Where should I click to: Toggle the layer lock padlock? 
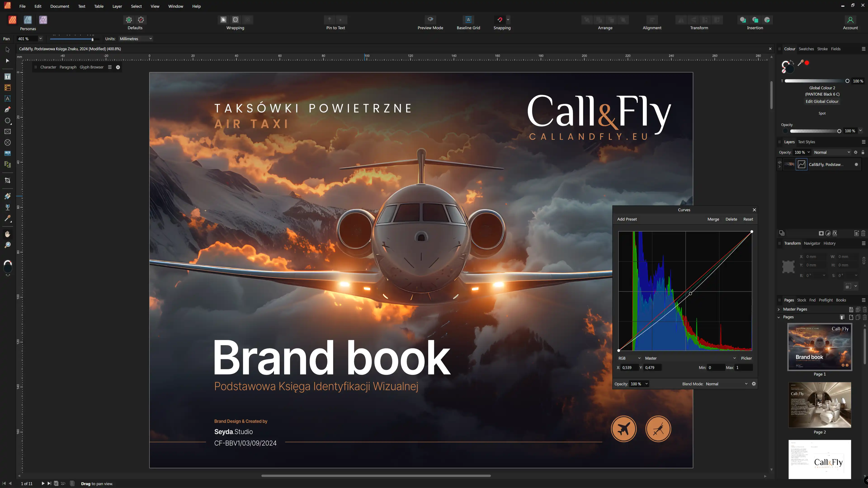[x=863, y=152]
